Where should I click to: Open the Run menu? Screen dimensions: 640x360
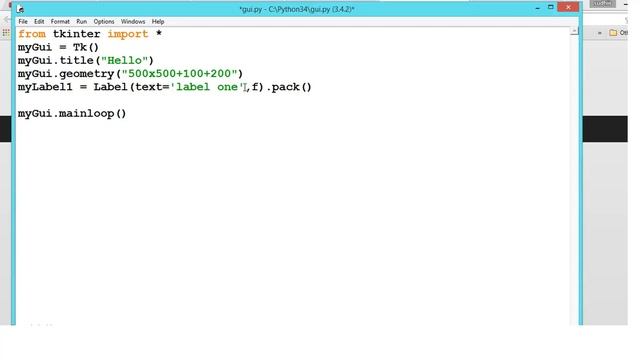point(82,22)
